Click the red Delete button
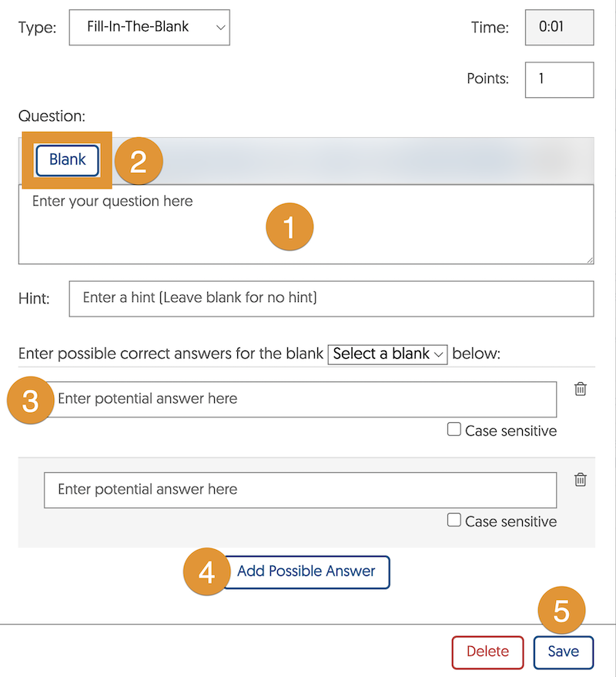The height and width of the screenshot is (677, 616). pyautogui.click(x=487, y=652)
